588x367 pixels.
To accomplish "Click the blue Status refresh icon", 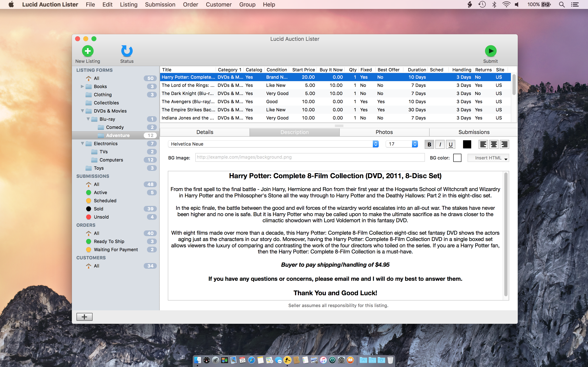I will tap(127, 51).
